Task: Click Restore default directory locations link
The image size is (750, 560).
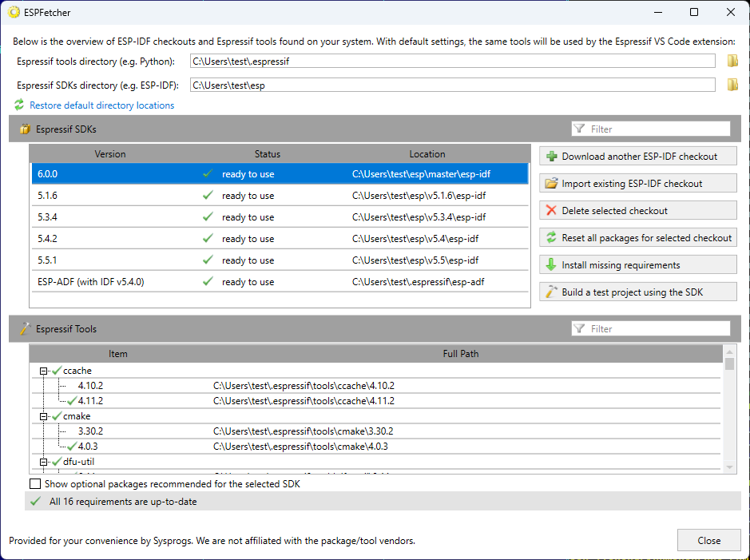Action: pyautogui.click(x=102, y=105)
